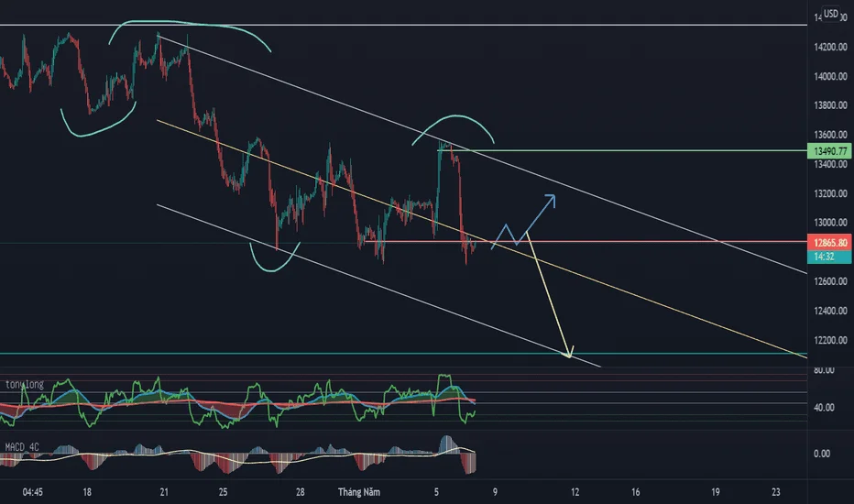Click the yellow downward arrowhead near 12100
Image resolution: width=854 pixels, height=504 pixels.
pos(570,356)
